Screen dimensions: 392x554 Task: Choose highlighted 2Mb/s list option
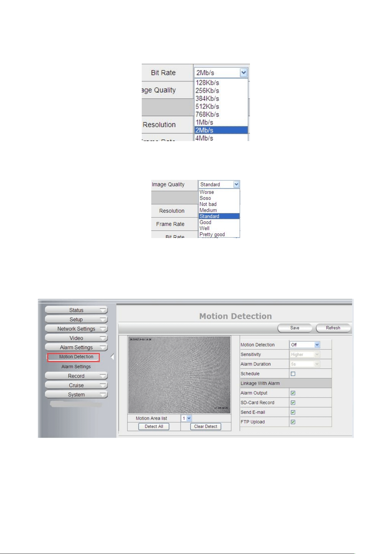click(x=221, y=130)
